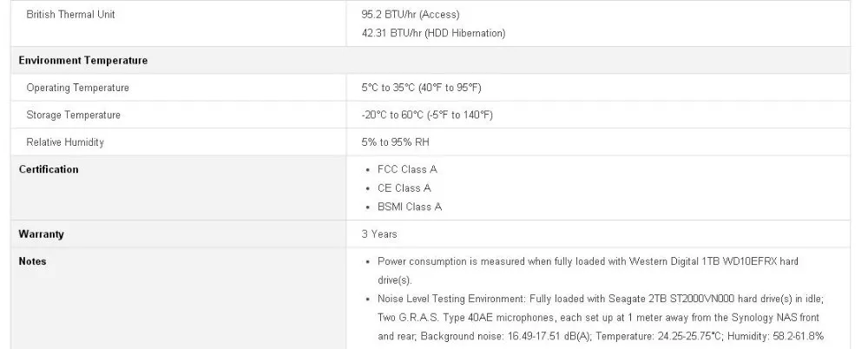Screen dimensions: 868x349
Task: Click the Notes heading
Action: [x=33, y=261]
